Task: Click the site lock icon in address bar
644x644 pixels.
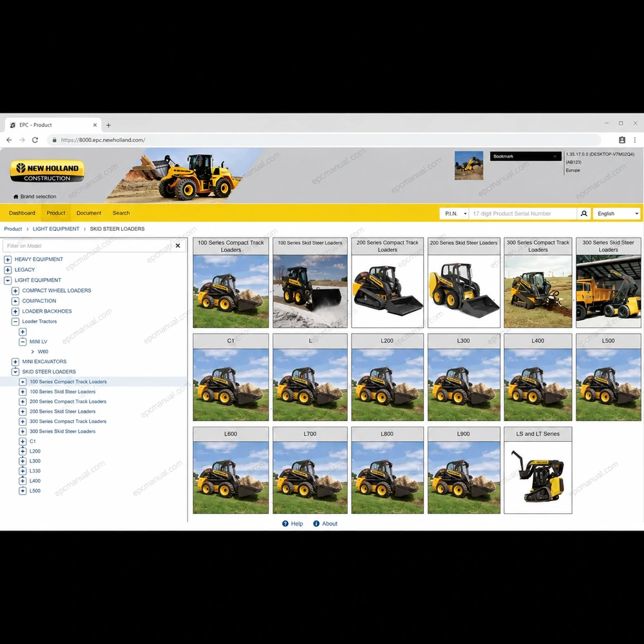Action: [54, 140]
